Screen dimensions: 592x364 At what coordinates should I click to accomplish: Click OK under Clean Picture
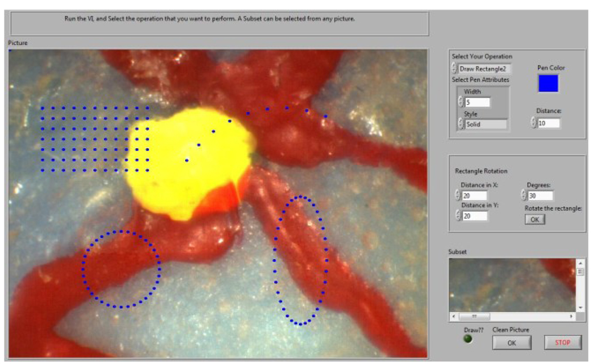coord(511,343)
